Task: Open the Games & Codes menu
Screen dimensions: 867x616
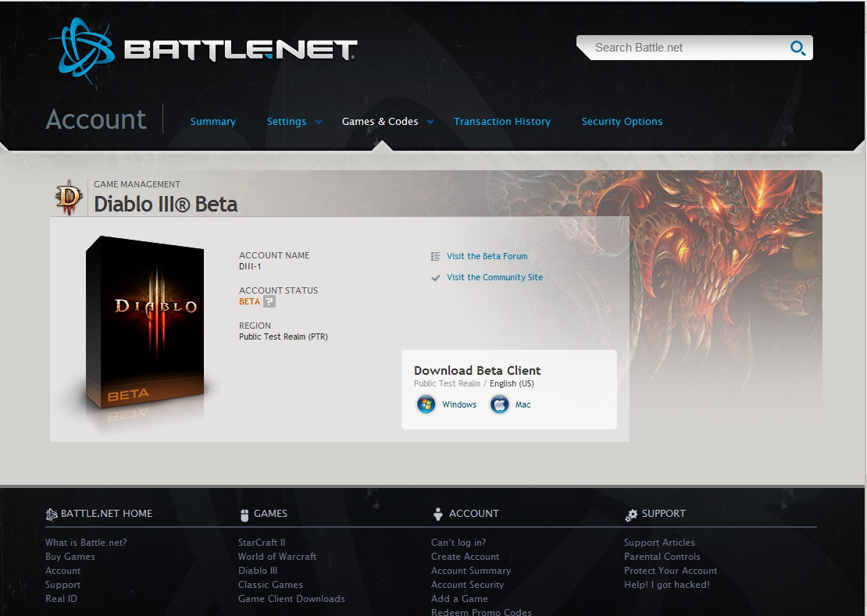Action: (x=380, y=122)
